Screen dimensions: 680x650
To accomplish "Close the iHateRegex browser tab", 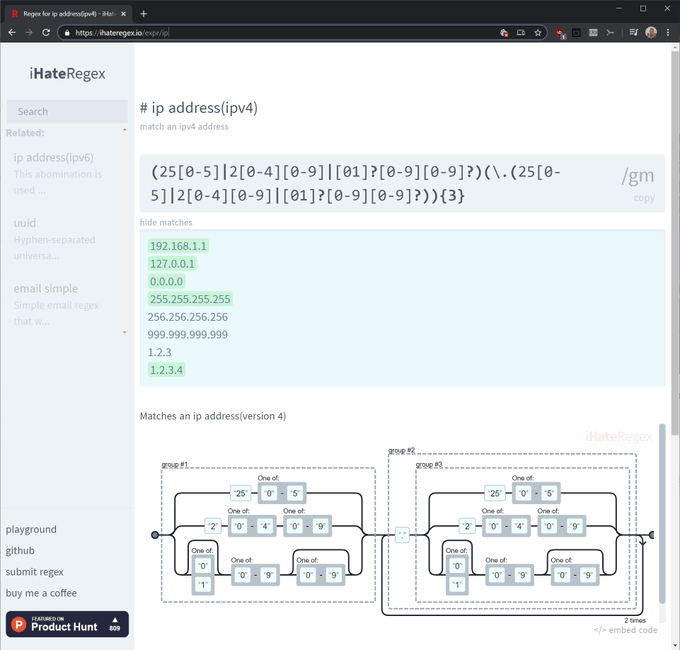I will (x=124, y=14).
